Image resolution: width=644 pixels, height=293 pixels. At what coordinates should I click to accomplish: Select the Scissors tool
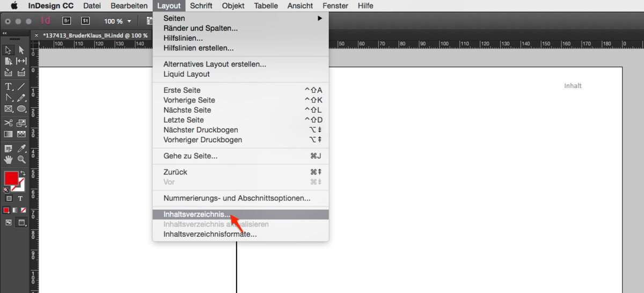(9, 123)
